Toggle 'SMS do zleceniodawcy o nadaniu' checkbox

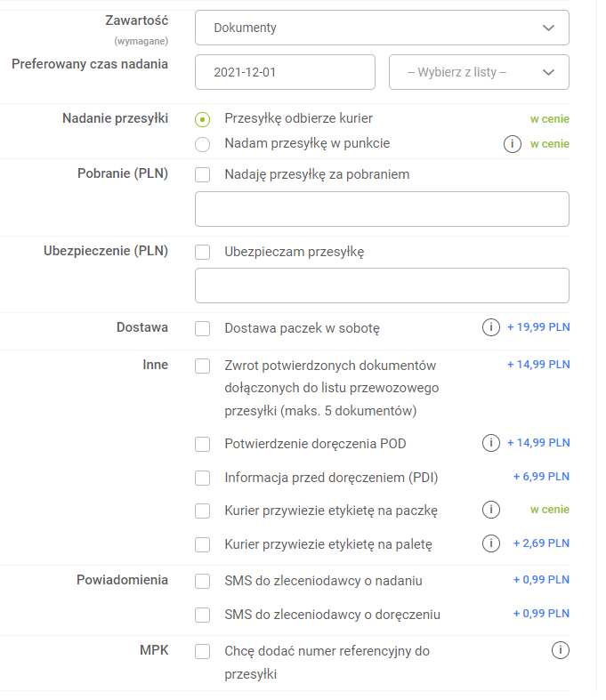coord(203,582)
